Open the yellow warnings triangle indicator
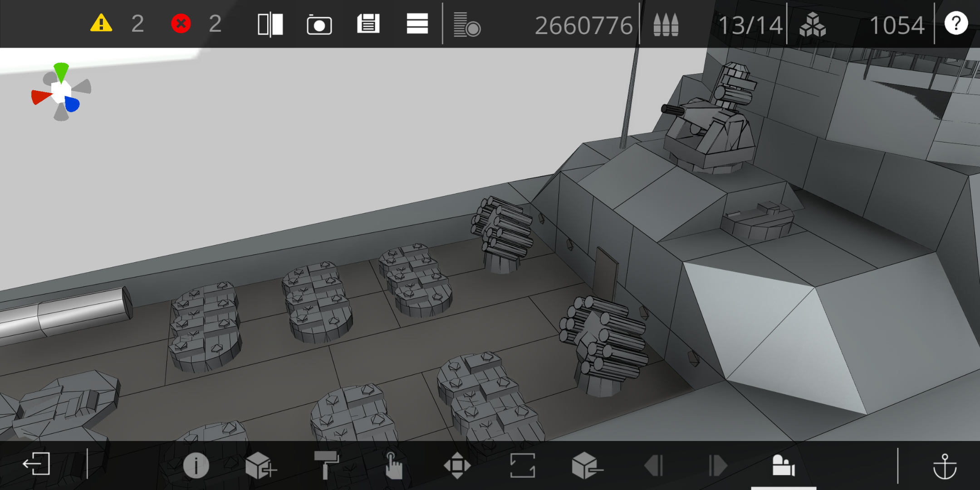Image resolution: width=980 pixels, height=490 pixels. 101,23
